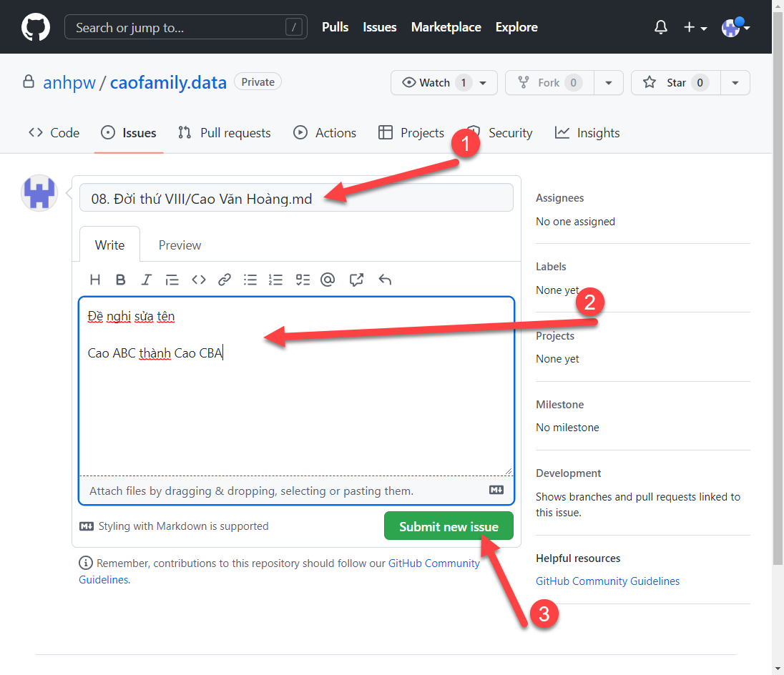The image size is (784, 675).
Task: Click the issue title input field
Action: click(296, 198)
